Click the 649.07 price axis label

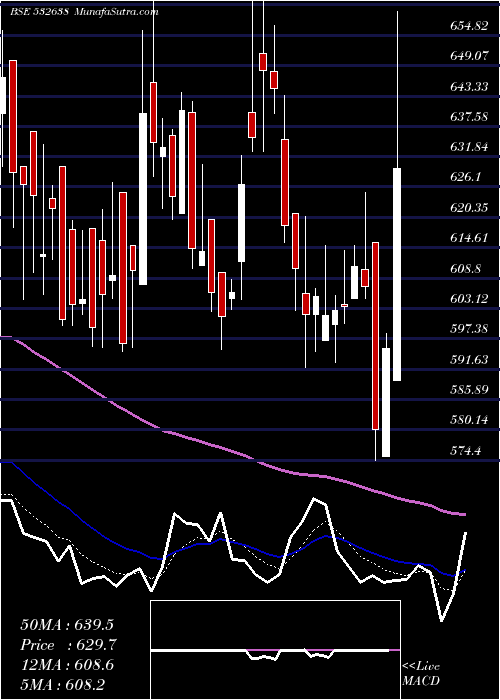468,56
